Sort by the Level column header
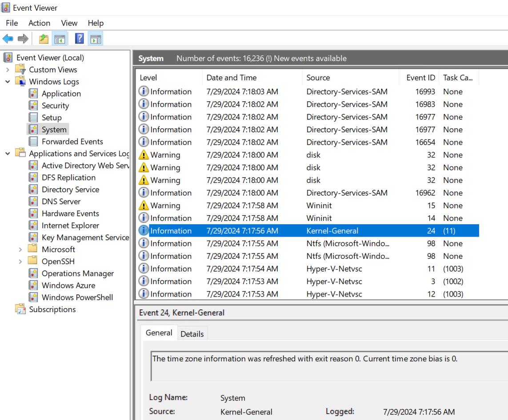The image size is (508, 420). pyautogui.click(x=169, y=78)
